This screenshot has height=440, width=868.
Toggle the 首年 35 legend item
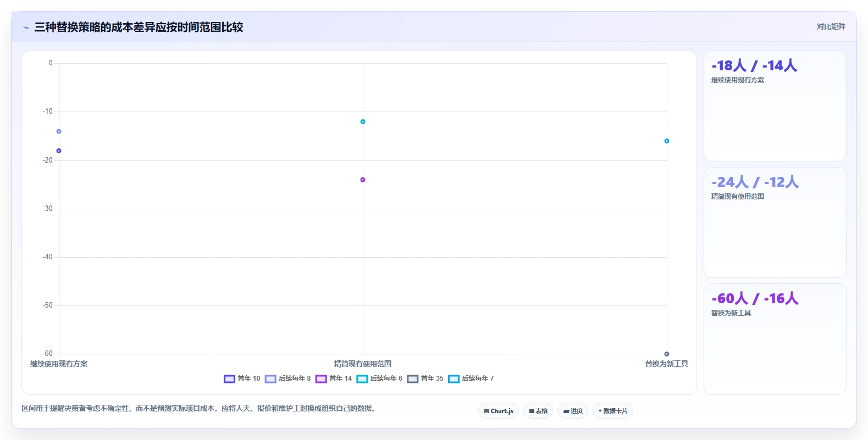425,378
